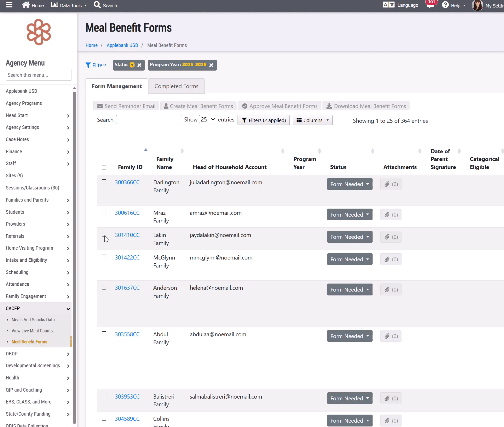The height and width of the screenshot is (427, 504).
Task: Click the table Search input field
Action: click(x=149, y=120)
